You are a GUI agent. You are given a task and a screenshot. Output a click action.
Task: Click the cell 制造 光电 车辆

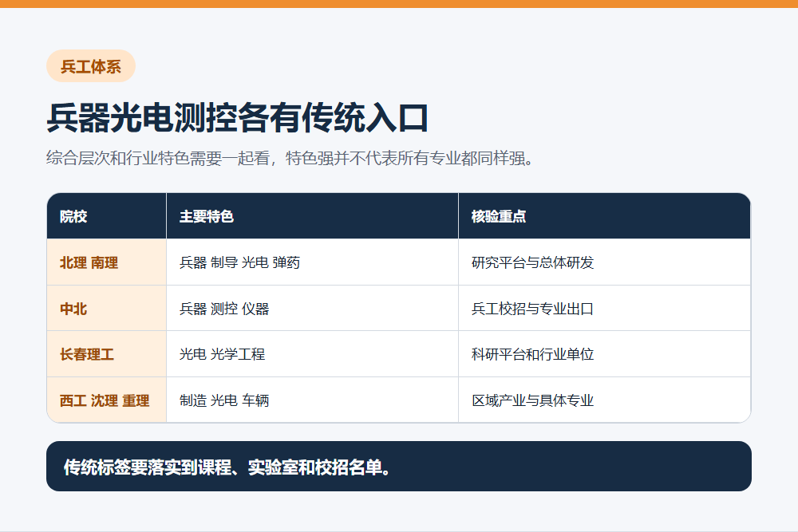[x=313, y=400]
